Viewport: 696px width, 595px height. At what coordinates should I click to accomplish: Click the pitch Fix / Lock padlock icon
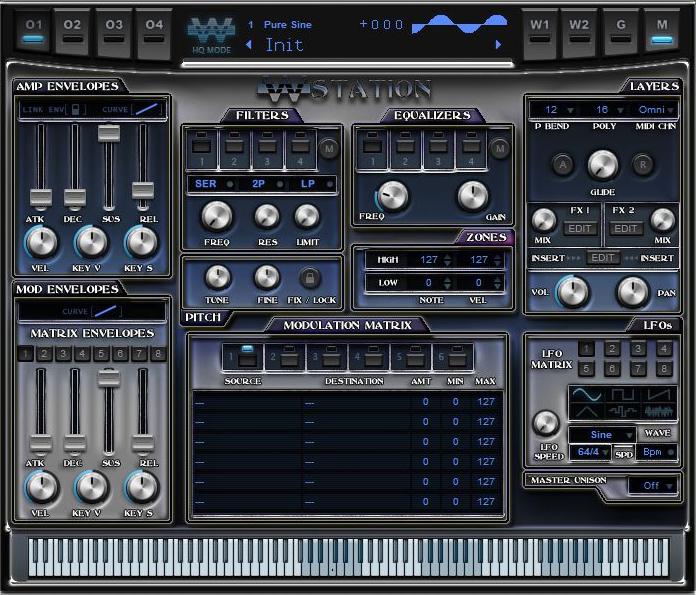point(310,278)
